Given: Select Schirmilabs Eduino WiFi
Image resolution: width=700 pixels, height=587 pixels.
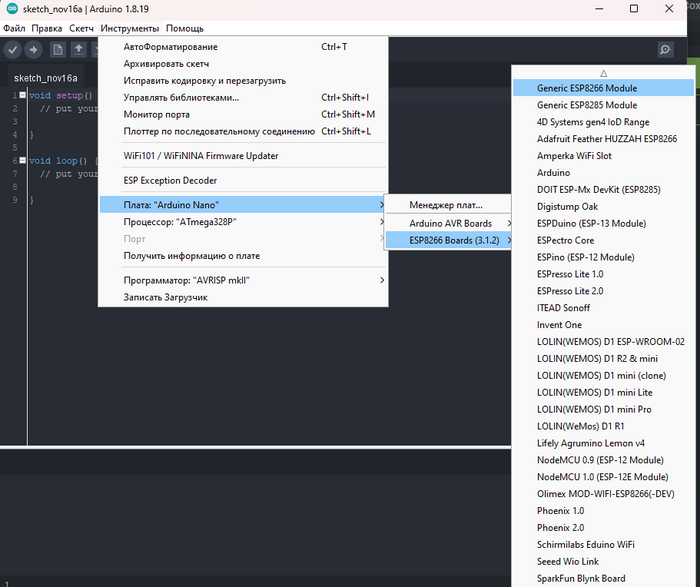Looking at the screenshot, I should pyautogui.click(x=604, y=545).
